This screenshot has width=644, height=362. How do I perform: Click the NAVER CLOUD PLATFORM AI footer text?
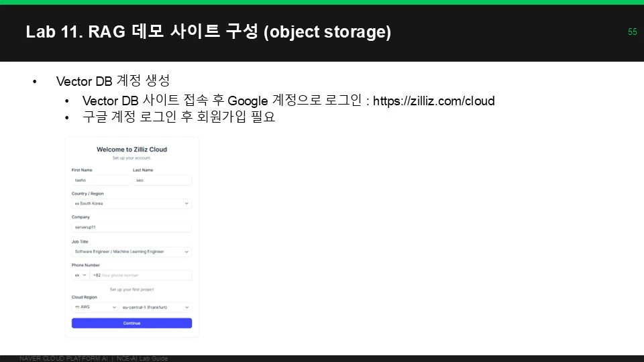click(x=63, y=358)
